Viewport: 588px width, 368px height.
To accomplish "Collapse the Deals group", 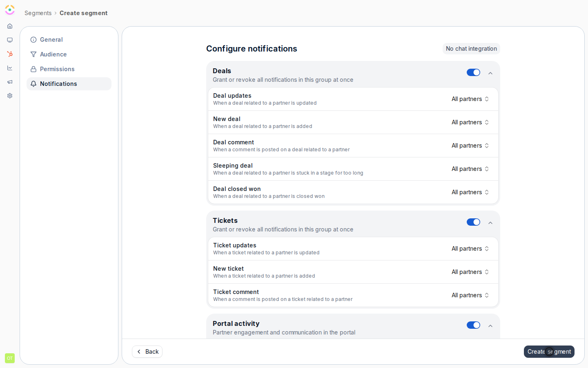I will (490, 73).
